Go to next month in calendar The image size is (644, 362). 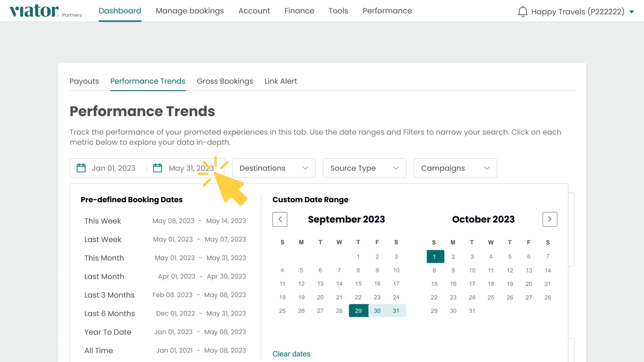point(550,219)
